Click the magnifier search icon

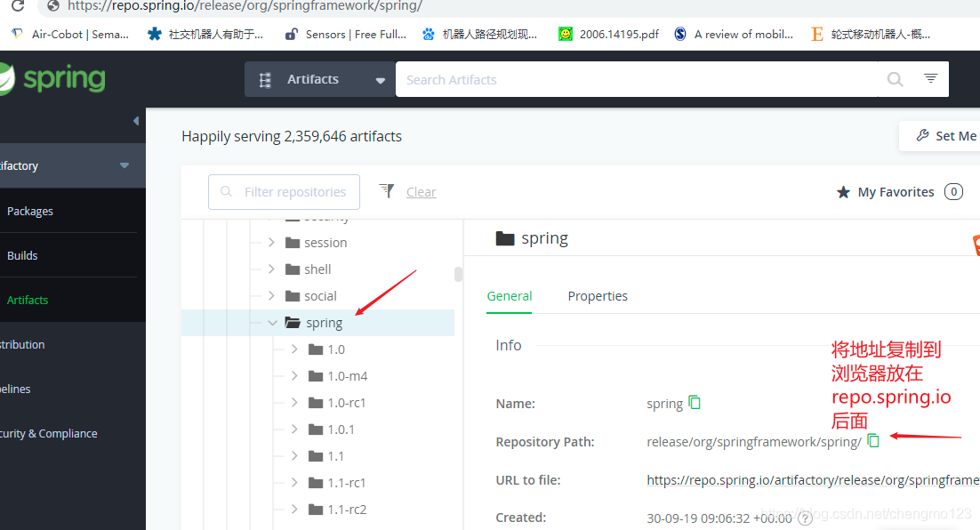coord(895,79)
